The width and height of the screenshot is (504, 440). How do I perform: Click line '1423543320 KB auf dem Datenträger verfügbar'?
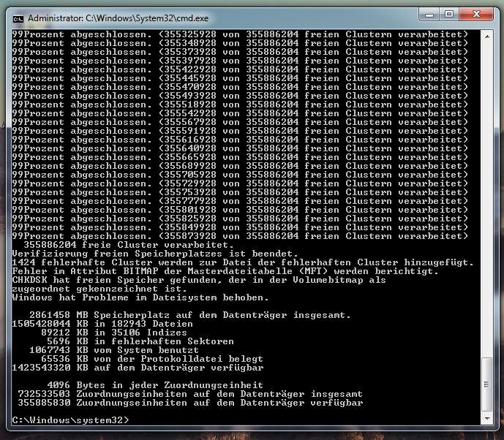tap(138, 368)
